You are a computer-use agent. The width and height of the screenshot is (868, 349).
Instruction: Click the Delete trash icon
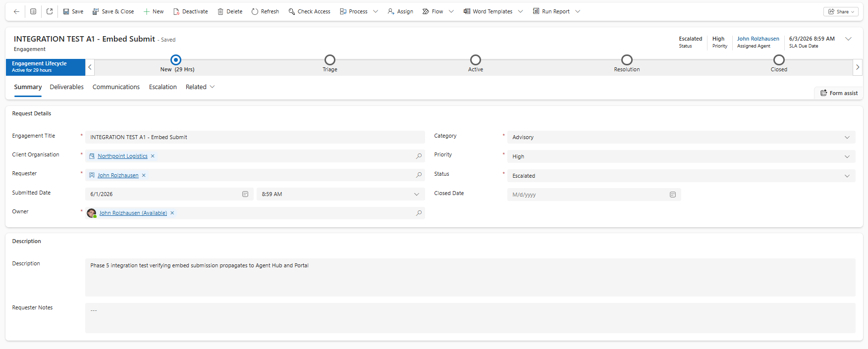[220, 11]
